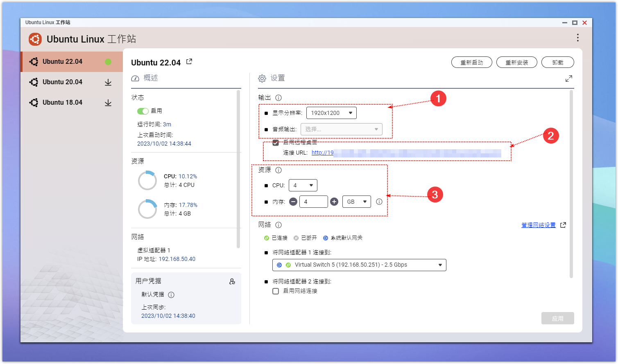Show the info icon beside memory unit dropdown

(x=379, y=202)
